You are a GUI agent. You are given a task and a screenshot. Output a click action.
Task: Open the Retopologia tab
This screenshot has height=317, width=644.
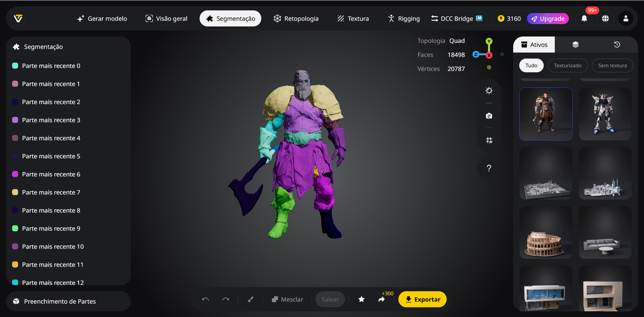point(296,19)
